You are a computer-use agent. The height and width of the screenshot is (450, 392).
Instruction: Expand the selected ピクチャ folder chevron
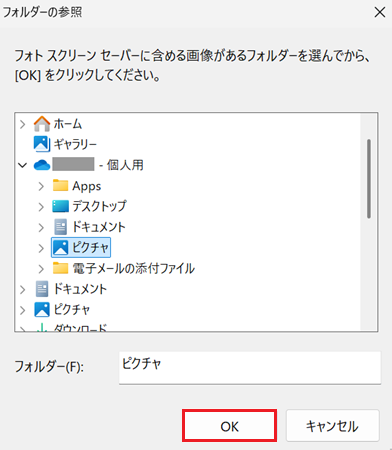(41, 248)
